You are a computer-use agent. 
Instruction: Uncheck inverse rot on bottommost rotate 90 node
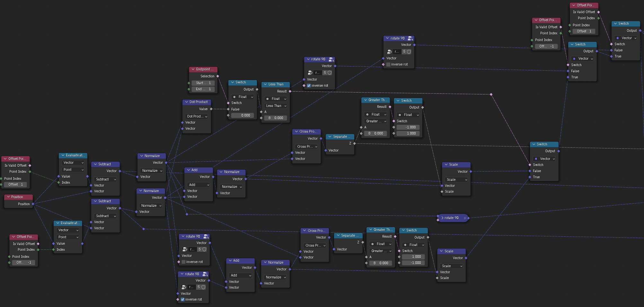click(x=183, y=299)
